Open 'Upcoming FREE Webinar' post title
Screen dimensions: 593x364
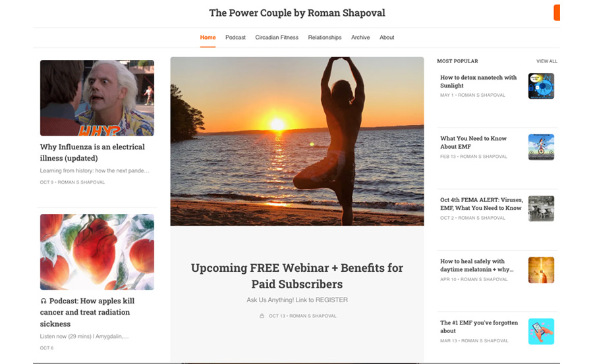tap(297, 276)
